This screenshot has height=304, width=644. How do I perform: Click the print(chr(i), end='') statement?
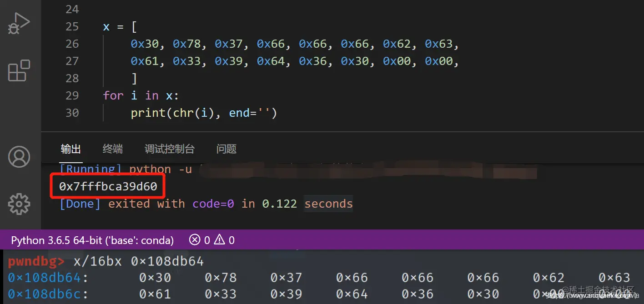tap(204, 113)
